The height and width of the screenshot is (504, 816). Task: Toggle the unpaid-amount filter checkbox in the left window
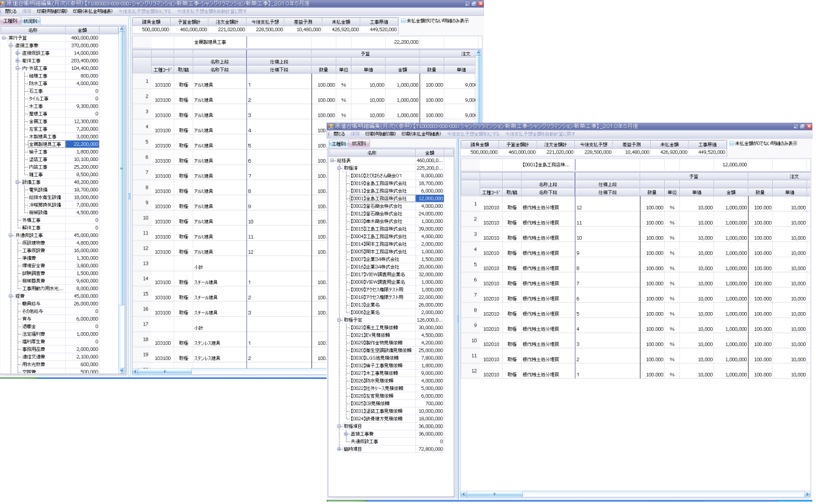403,21
